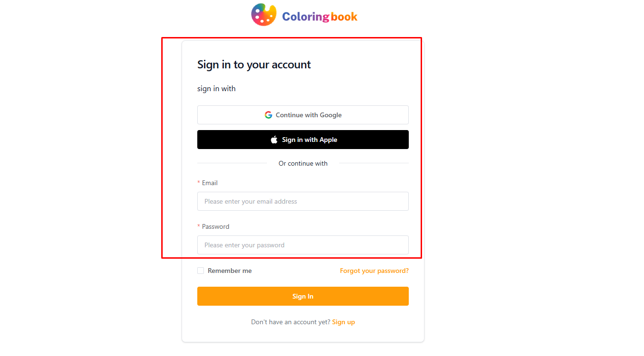Click the Google G icon
This screenshot has width=644, height=356.
(x=268, y=114)
